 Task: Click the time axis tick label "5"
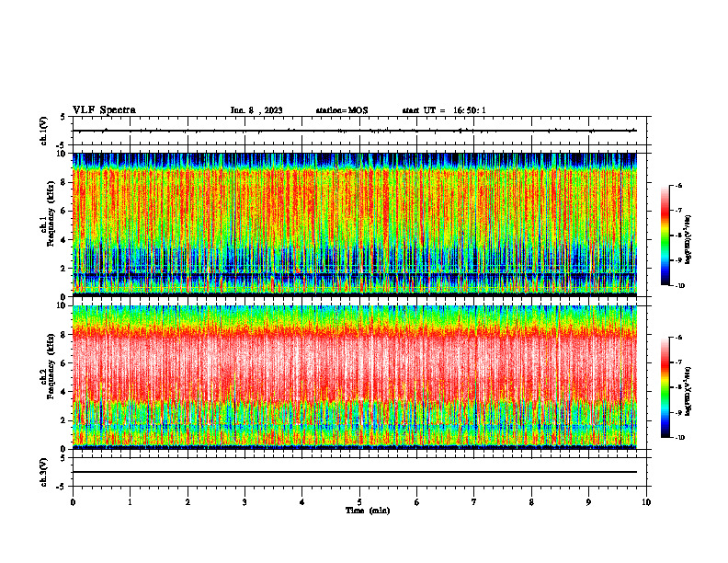[x=359, y=502]
